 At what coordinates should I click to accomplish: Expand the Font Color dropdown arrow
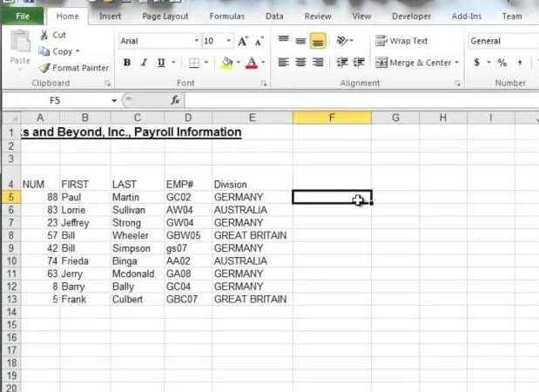pyautogui.click(x=263, y=63)
